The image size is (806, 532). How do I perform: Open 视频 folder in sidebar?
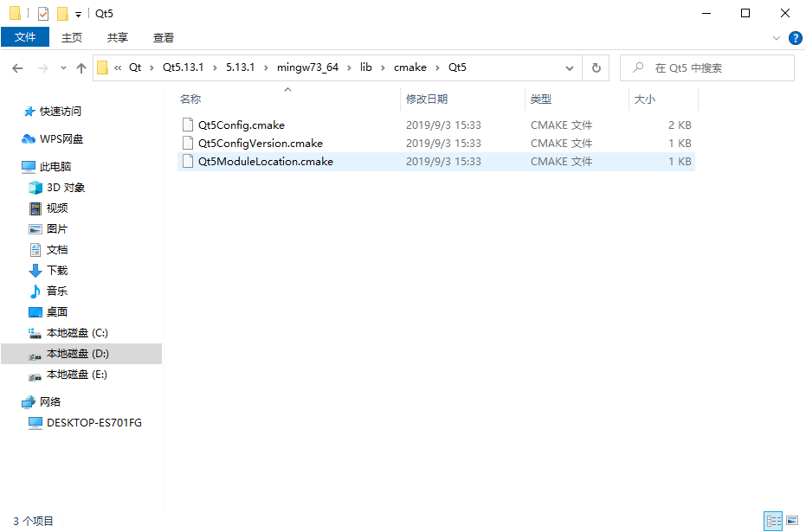pyautogui.click(x=48, y=208)
